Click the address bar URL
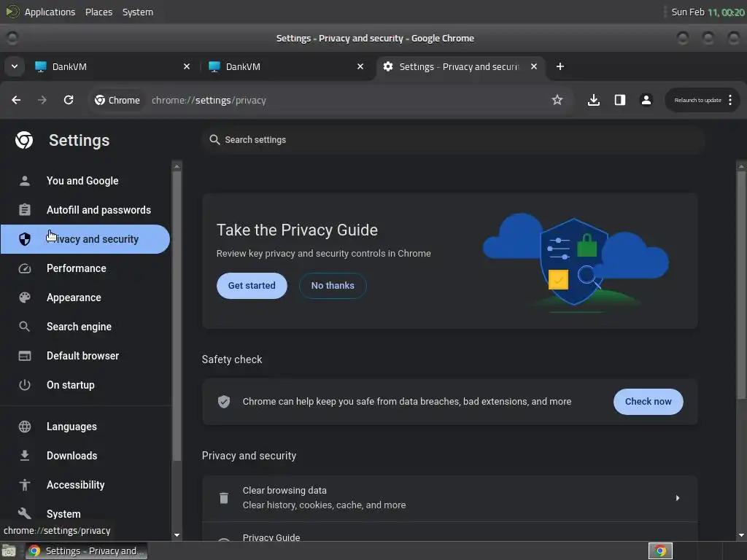Screen dimensions: 747x560 209,101
